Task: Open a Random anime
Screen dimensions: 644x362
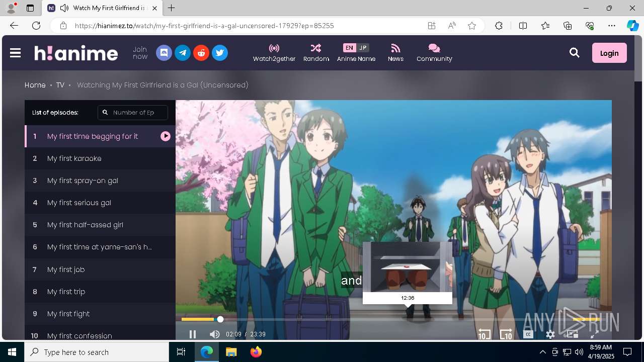Action: 316,53
